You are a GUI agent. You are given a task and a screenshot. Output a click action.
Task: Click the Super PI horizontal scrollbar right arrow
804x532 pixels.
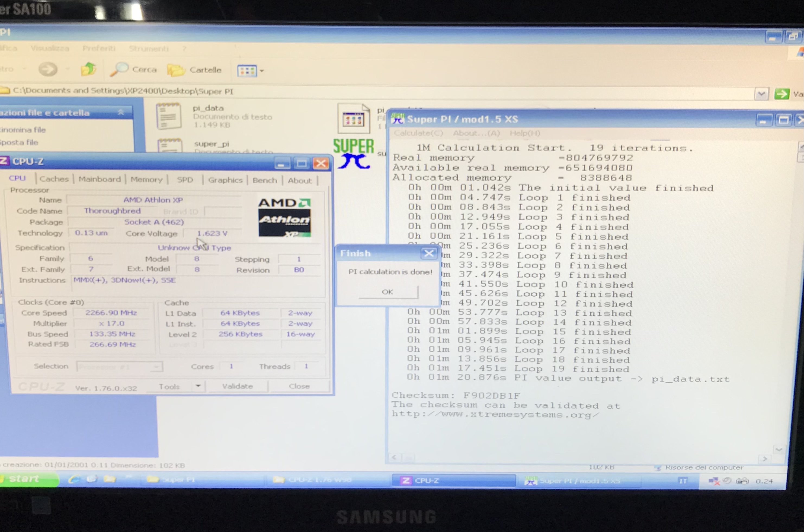point(765,459)
